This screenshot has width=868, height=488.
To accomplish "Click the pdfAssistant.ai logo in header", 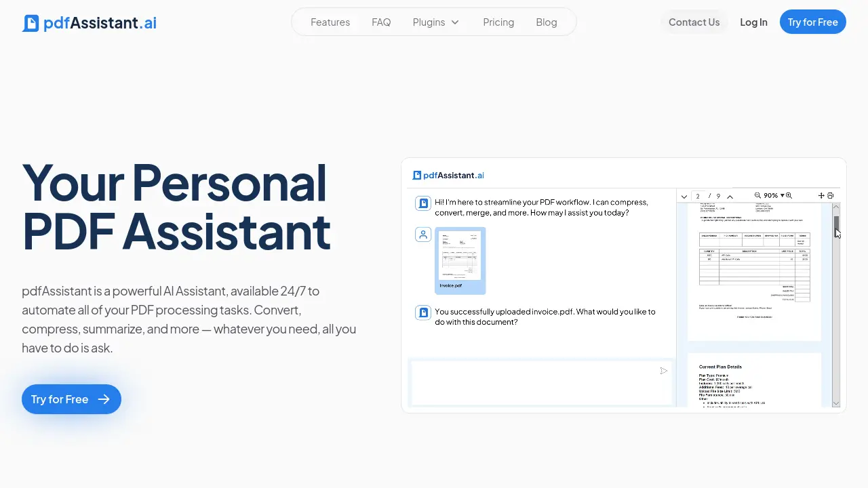I will click(90, 23).
